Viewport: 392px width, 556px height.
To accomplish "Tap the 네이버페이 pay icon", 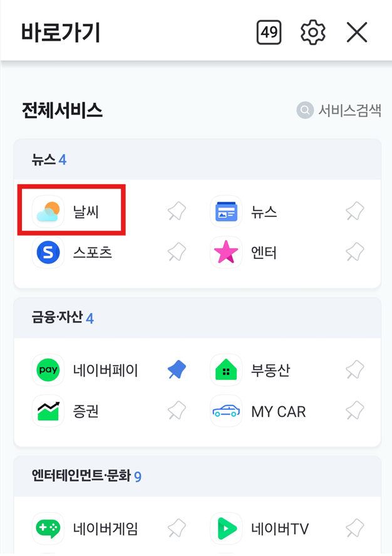I will 48,370.
